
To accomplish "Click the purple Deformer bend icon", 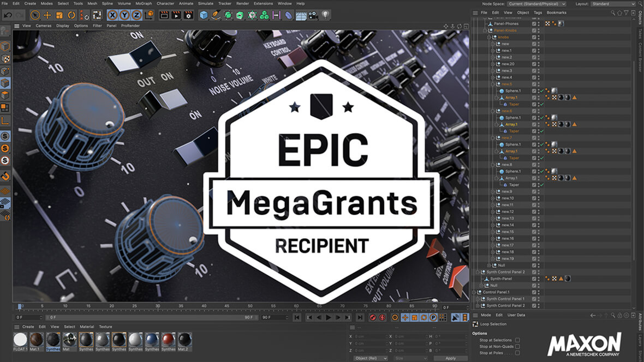I will 289,15.
